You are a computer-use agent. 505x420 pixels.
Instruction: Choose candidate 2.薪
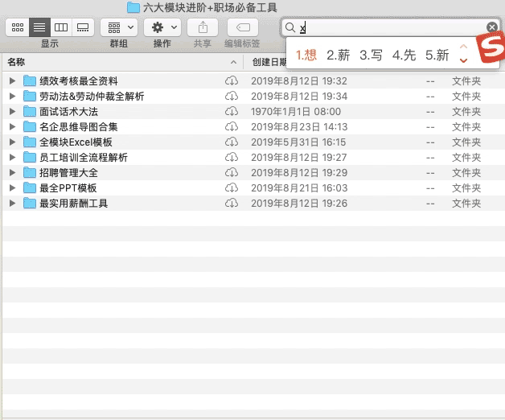pyautogui.click(x=339, y=56)
